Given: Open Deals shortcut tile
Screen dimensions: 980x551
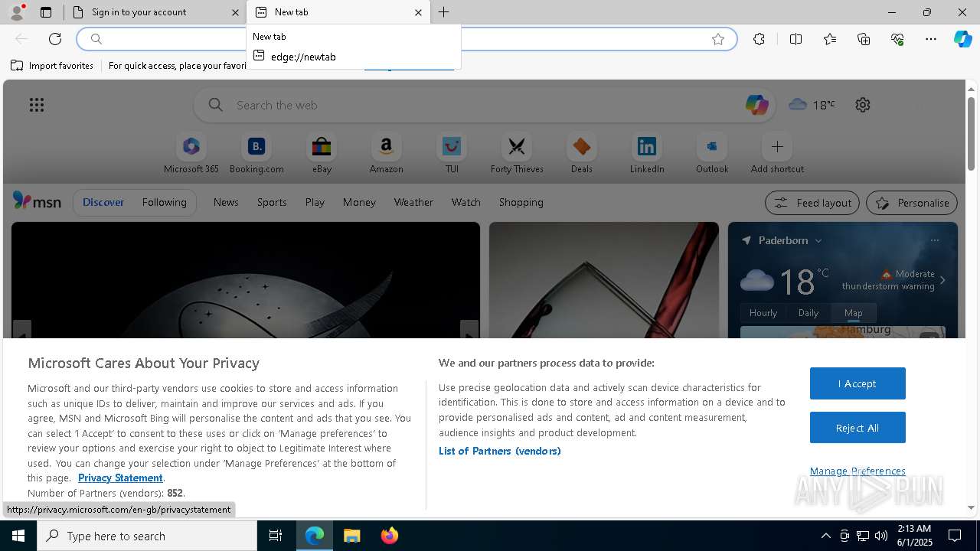Looking at the screenshot, I should pos(582,153).
